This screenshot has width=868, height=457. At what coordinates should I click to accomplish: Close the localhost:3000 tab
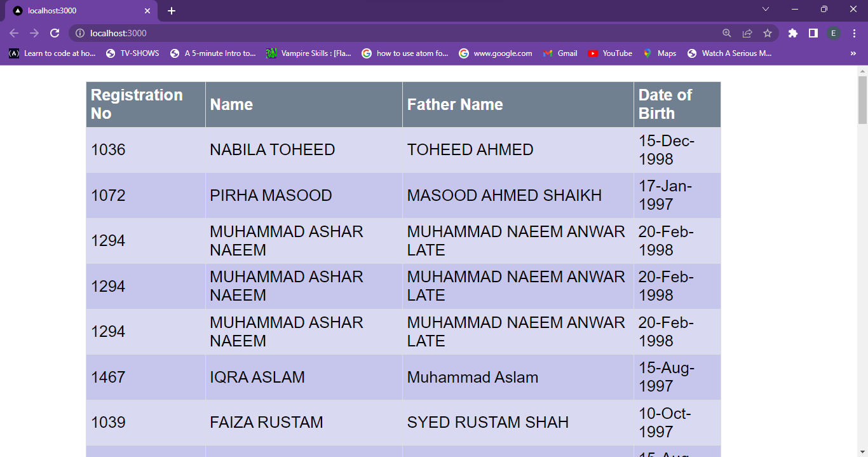147,11
